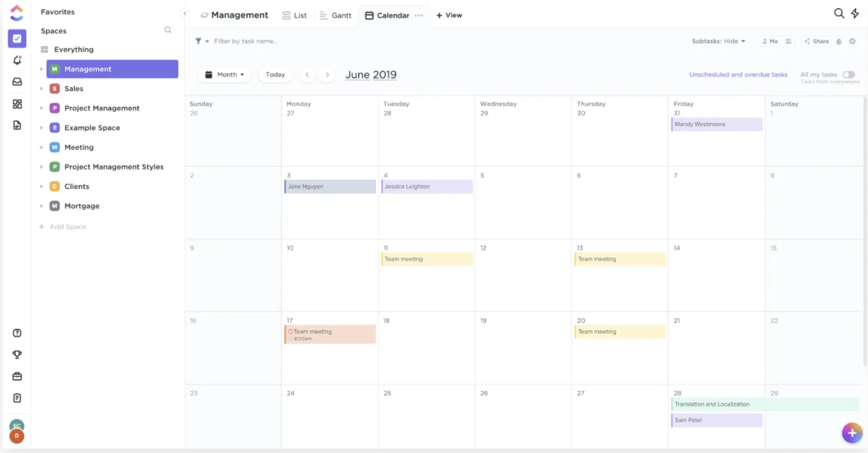Image resolution: width=868 pixels, height=453 pixels.
Task: Expand the Sales space tree
Action: click(x=41, y=88)
